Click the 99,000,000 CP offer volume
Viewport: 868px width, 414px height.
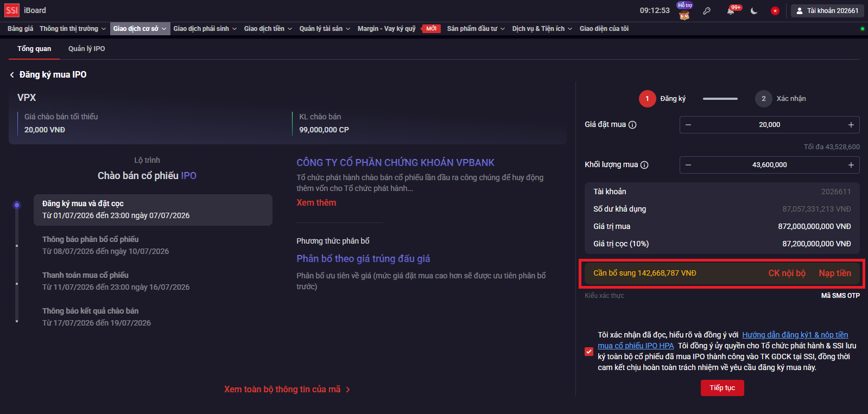[x=324, y=130]
